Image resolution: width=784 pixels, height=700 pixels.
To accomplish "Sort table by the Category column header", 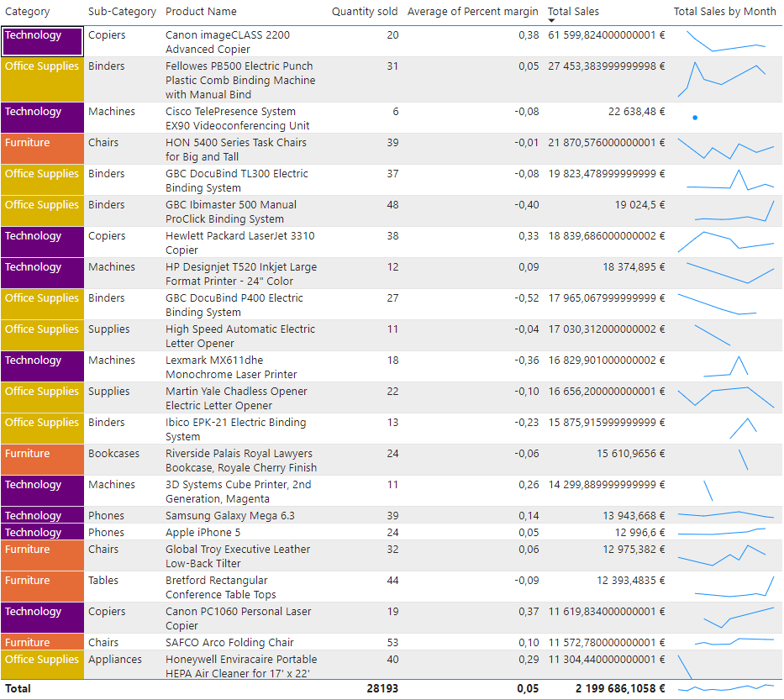I will [x=25, y=12].
